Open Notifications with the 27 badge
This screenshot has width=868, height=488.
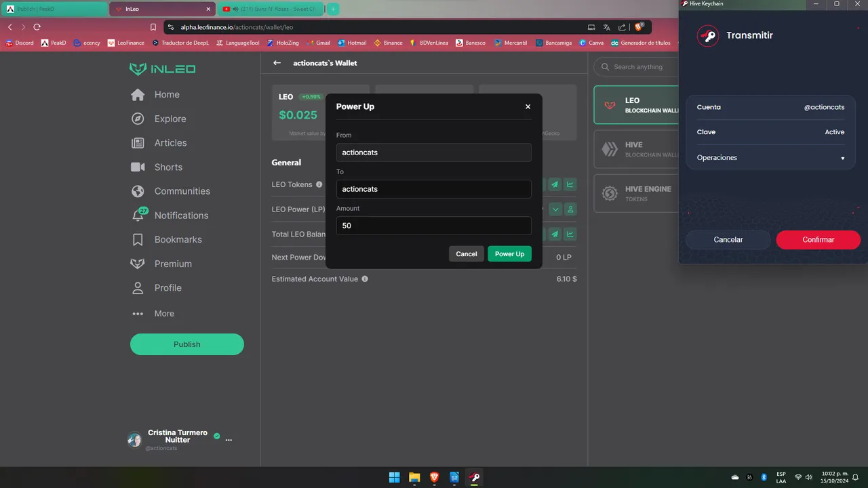coord(170,215)
